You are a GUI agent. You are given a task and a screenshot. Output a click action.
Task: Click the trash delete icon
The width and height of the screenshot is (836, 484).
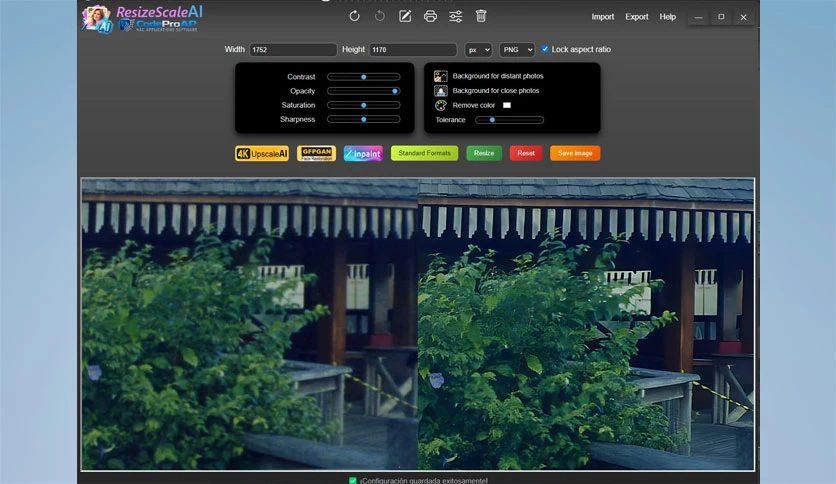pos(481,16)
